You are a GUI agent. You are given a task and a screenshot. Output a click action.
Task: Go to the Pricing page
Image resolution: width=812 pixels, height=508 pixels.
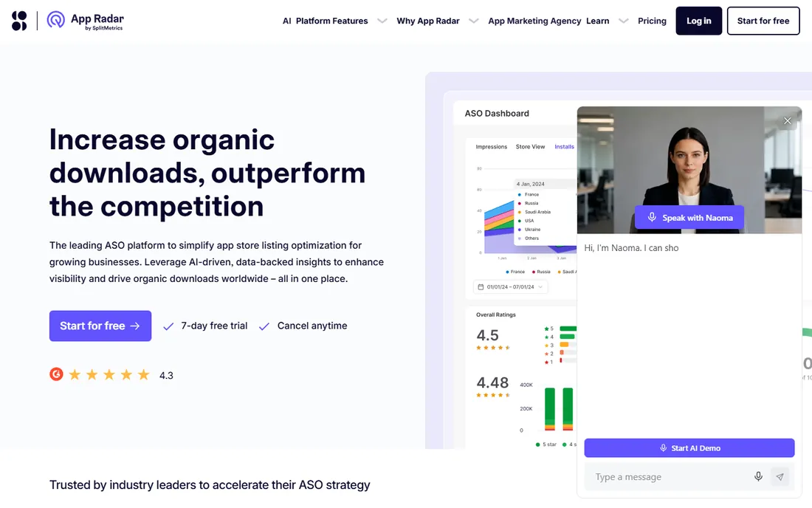652,21
